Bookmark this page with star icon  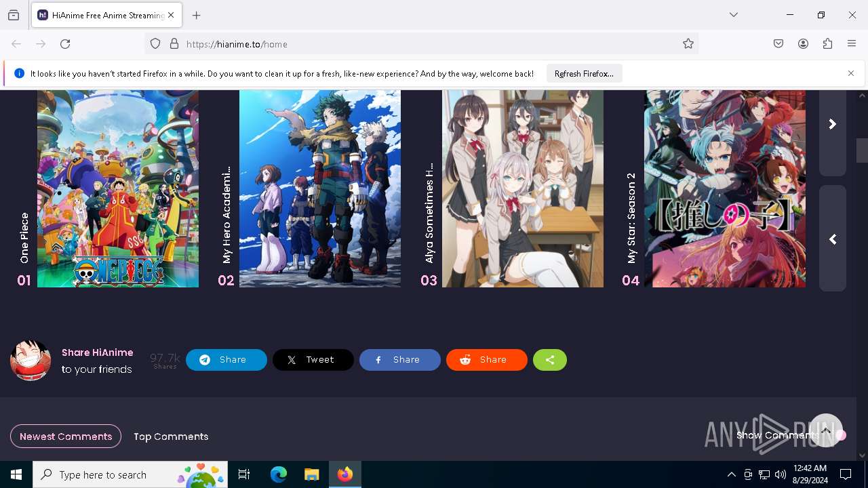[x=688, y=44]
